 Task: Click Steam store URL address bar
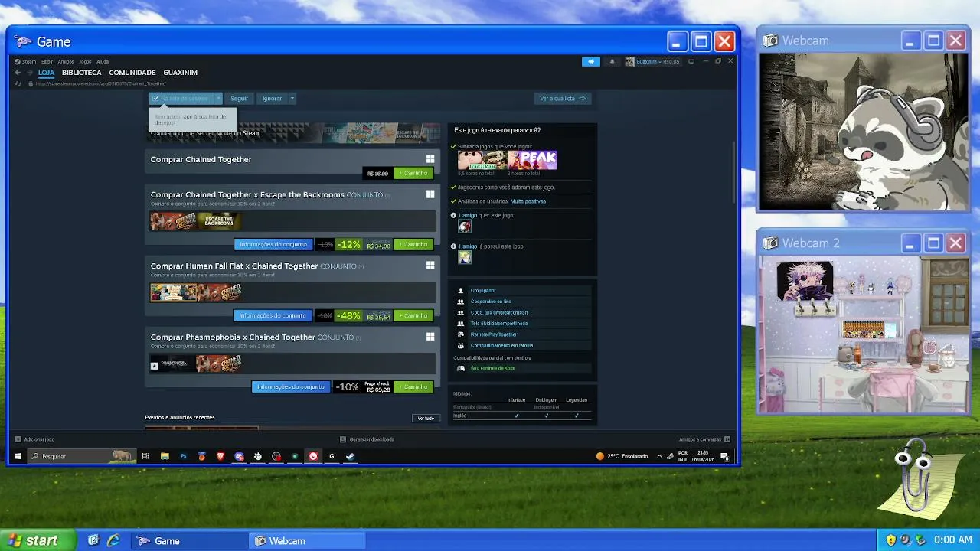pos(102,83)
